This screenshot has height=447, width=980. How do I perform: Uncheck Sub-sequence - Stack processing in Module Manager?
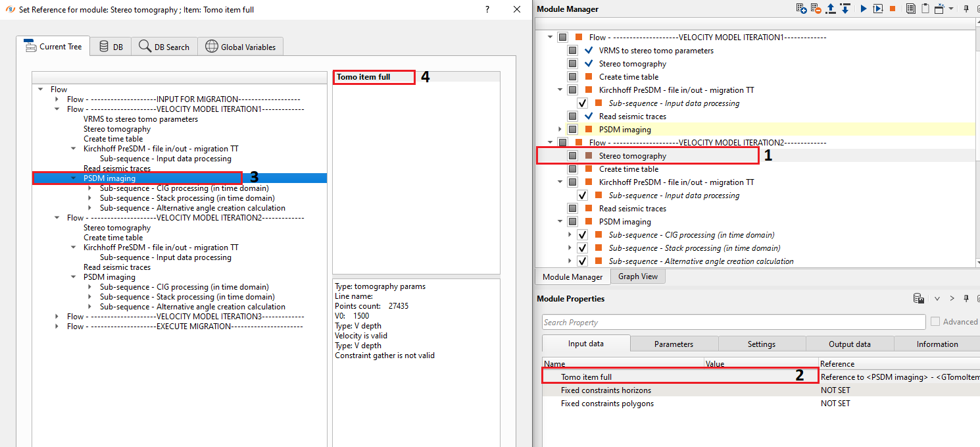pyautogui.click(x=582, y=248)
